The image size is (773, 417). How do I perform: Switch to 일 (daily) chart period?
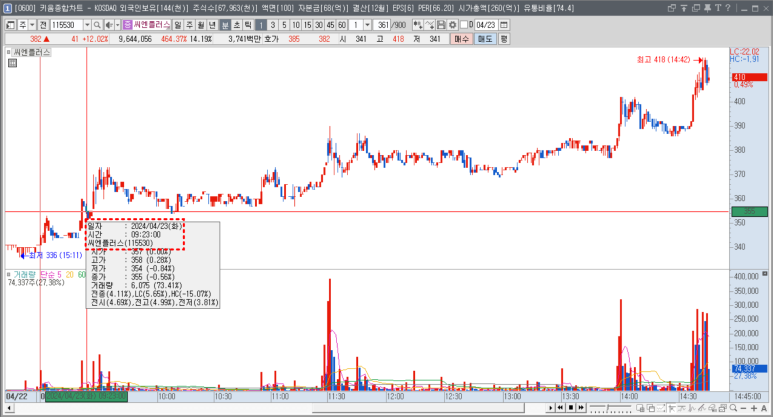[x=177, y=25]
